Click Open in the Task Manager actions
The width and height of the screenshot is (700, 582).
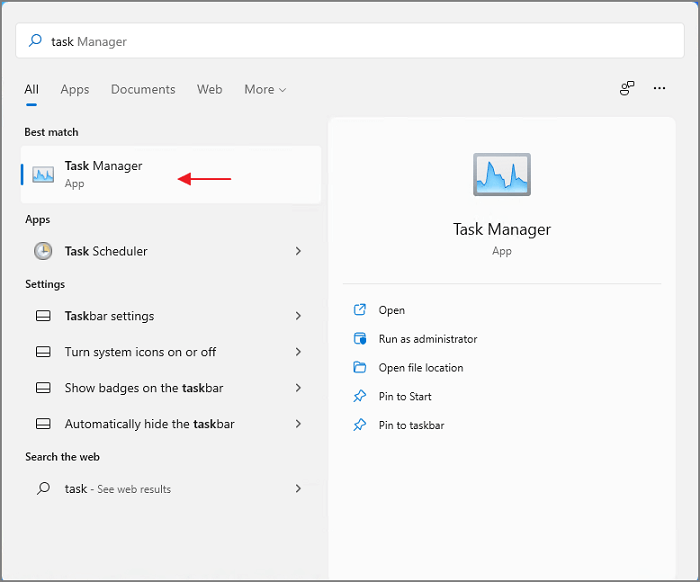pyautogui.click(x=391, y=310)
